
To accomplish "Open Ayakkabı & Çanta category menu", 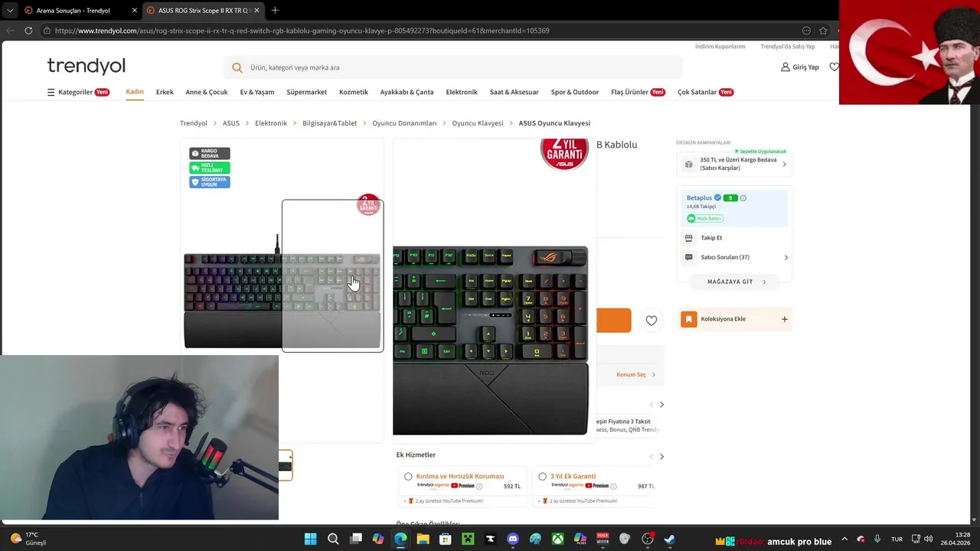I will point(407,92).
